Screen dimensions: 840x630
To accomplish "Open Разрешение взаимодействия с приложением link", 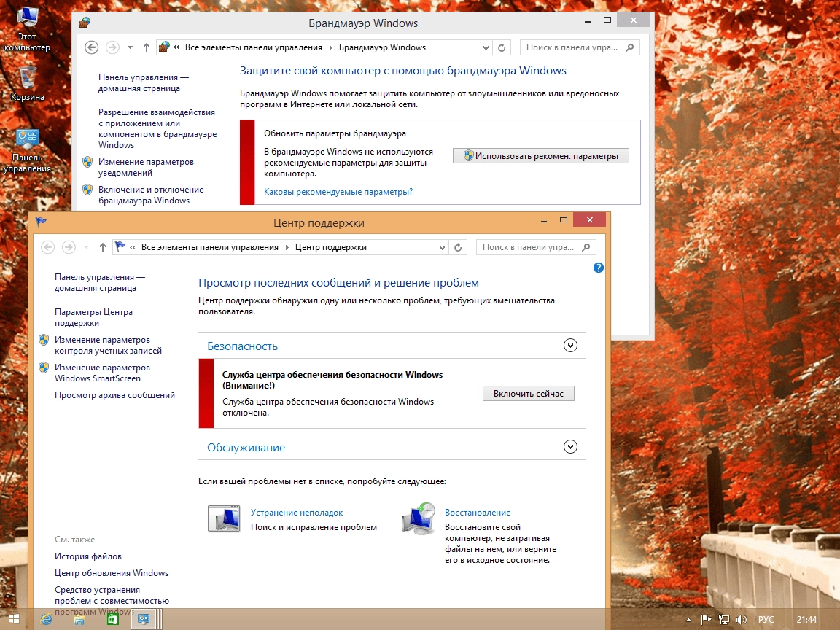I will [x=157, y=128].
